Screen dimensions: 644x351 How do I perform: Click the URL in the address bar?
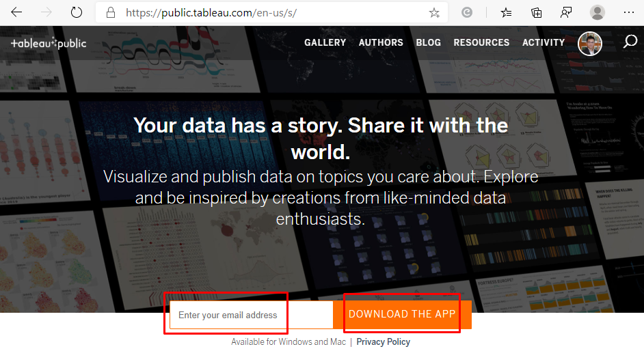[x=211, y=13]
